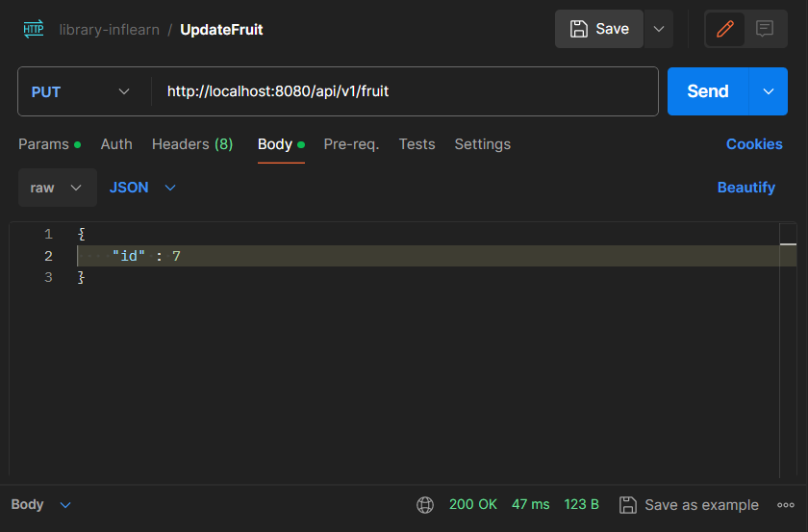Click the 200 OK status text
The width and height of the screenshot is (808, 532).
pos(473,504)
